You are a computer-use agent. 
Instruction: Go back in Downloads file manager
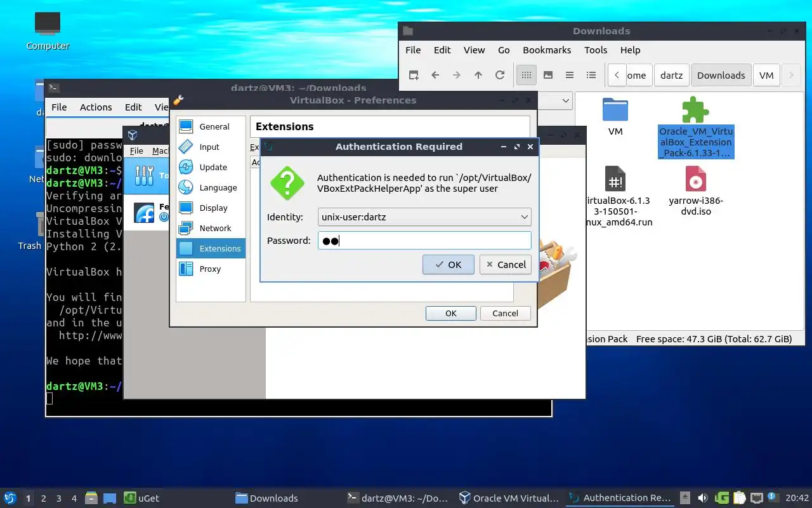pos(435,75)
